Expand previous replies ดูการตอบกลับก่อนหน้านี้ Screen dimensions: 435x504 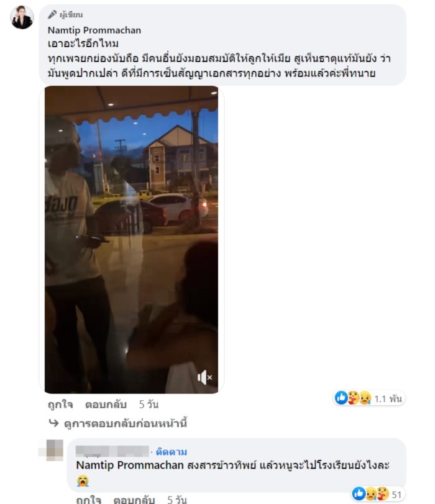click(x=126, y=423)
